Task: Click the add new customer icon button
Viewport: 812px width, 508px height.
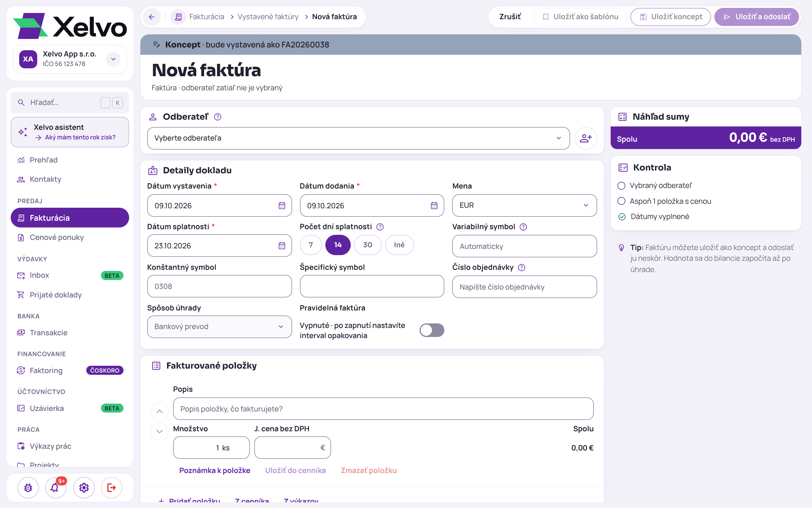Action: tap(586, 138)
